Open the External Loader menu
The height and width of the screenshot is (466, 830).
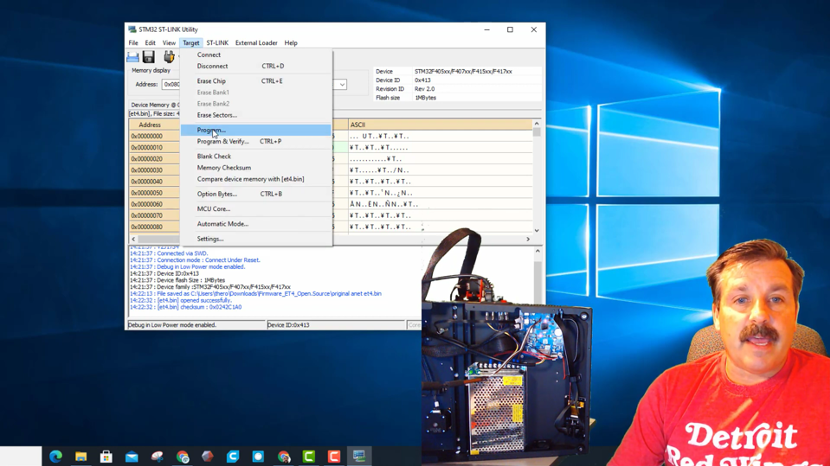tap(256, 43)
